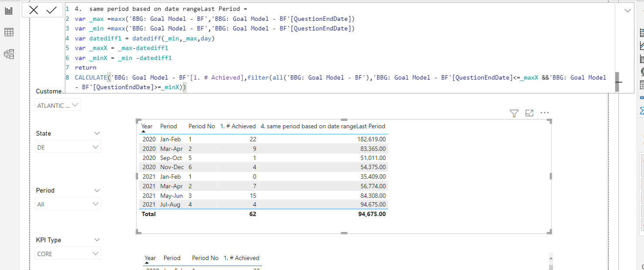
Task: Sort the upper table by Period column header
Action: tap(169, 126)
